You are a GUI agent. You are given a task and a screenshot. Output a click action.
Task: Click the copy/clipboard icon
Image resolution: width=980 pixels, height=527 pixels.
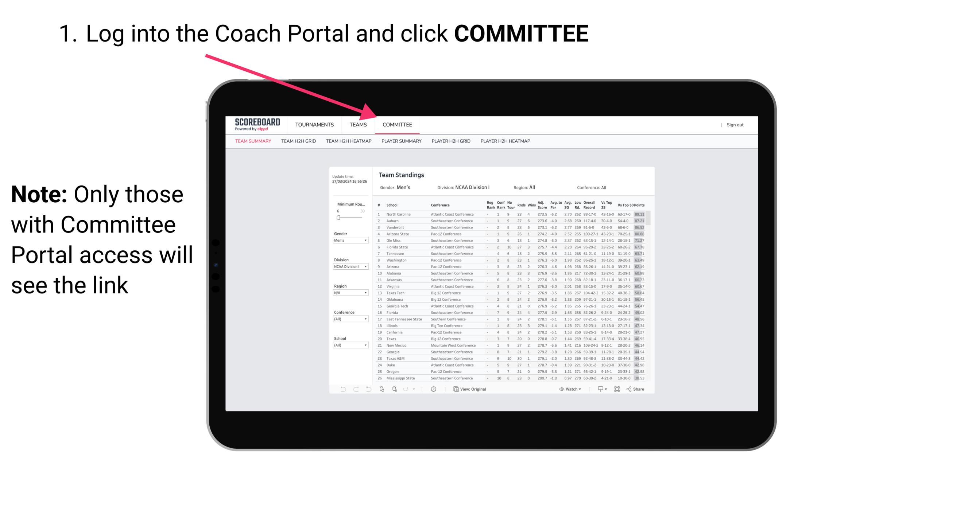455,389
